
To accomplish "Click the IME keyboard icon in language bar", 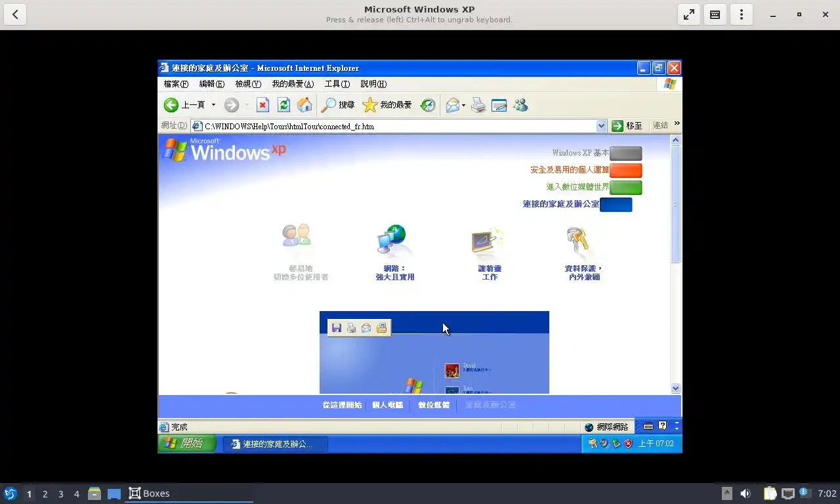I will [x=648, y=426].
